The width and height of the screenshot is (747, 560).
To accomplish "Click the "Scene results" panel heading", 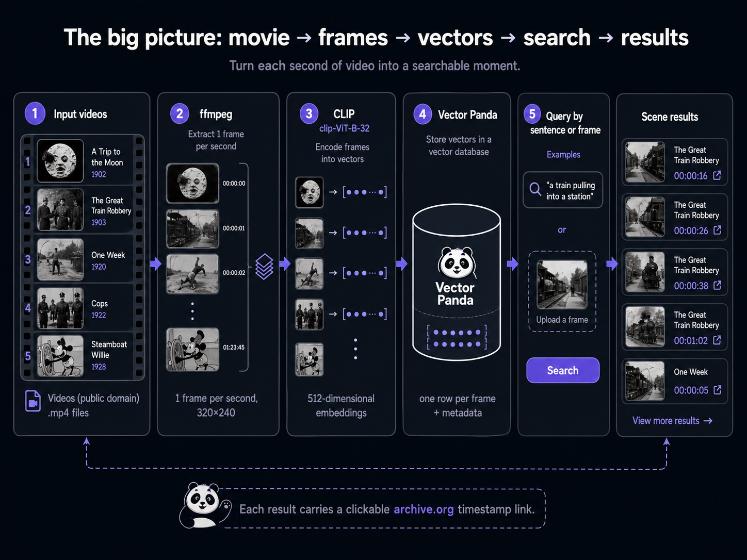I will pos(670,117).
